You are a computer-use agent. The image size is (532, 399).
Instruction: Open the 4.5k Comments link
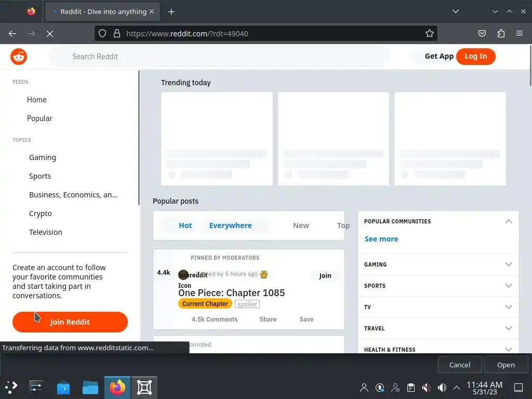point(215,320)
